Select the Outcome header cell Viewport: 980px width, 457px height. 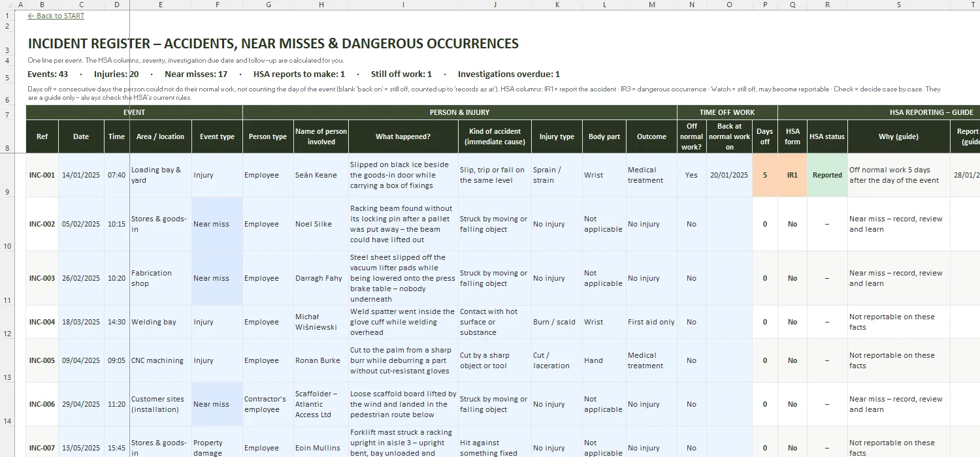click(651, 136)
